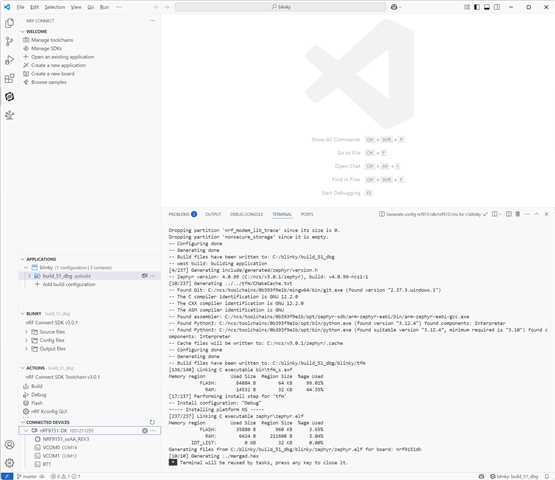The width and height of the screenshot is (555, 480).
Task: Open the Run menu
Action: [x=104, y=7]
